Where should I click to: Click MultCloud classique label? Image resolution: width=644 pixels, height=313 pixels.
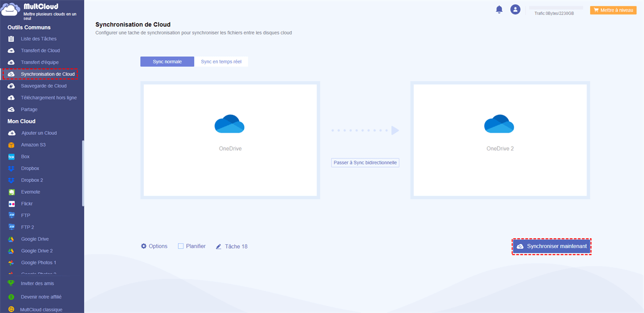[41, 309]
